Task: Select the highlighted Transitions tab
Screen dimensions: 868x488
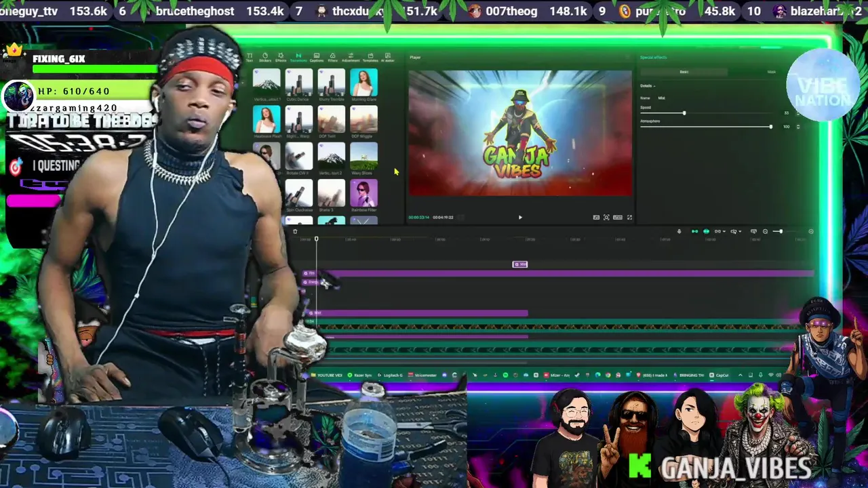Action: 298,57
